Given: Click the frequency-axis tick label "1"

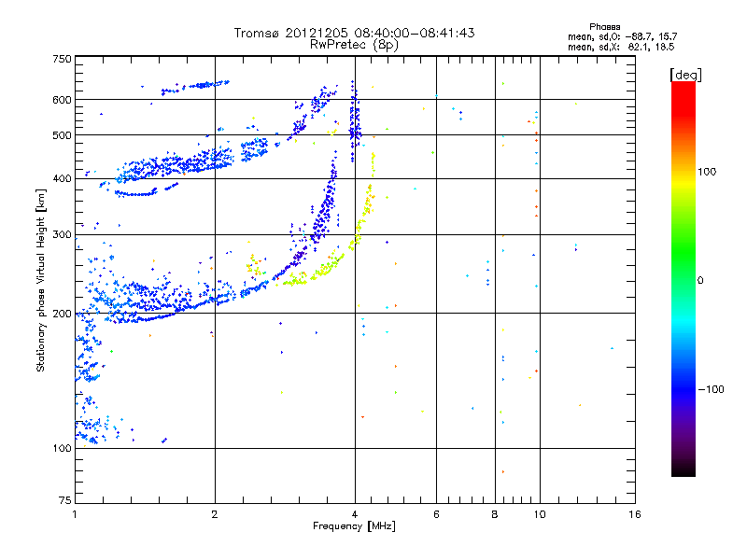Looking at the screenshot, I should 75,514.
